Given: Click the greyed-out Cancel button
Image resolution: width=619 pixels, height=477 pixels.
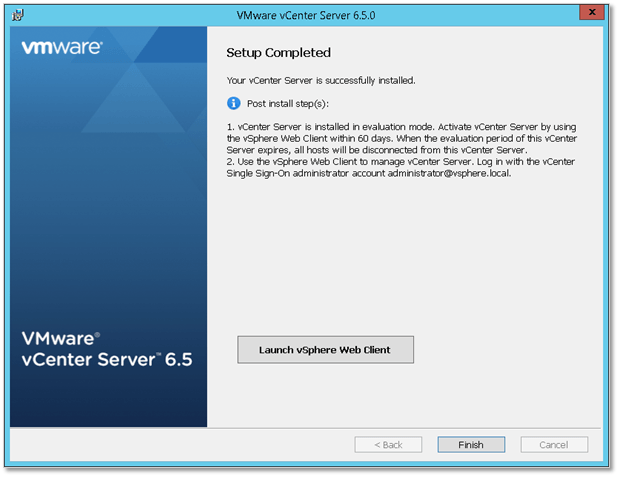Looking at the screenshot, I should pos(554,445).
